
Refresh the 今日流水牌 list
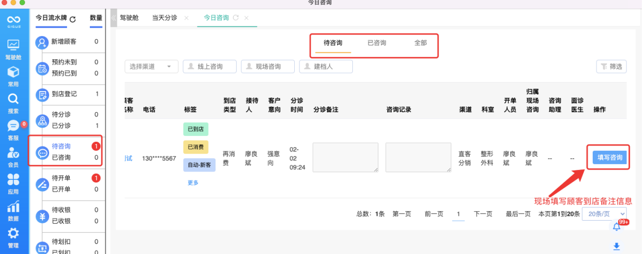[73, 19]
